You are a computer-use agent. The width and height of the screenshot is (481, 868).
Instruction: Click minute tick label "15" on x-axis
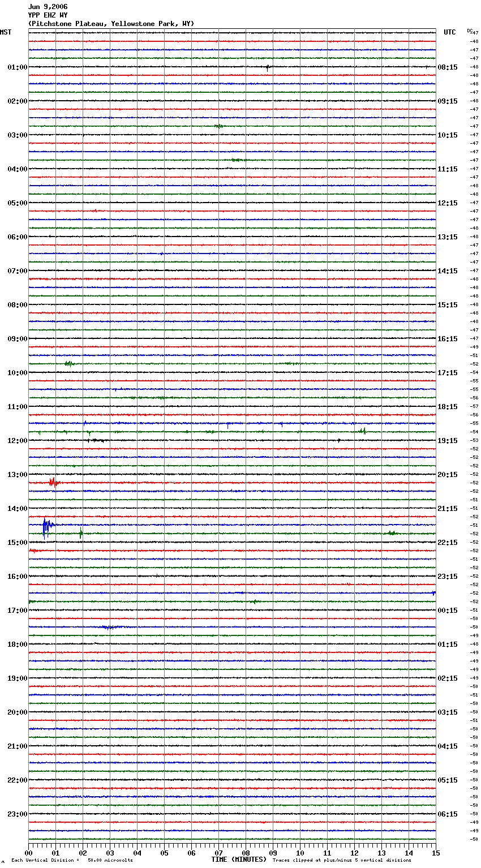[436, 853]
